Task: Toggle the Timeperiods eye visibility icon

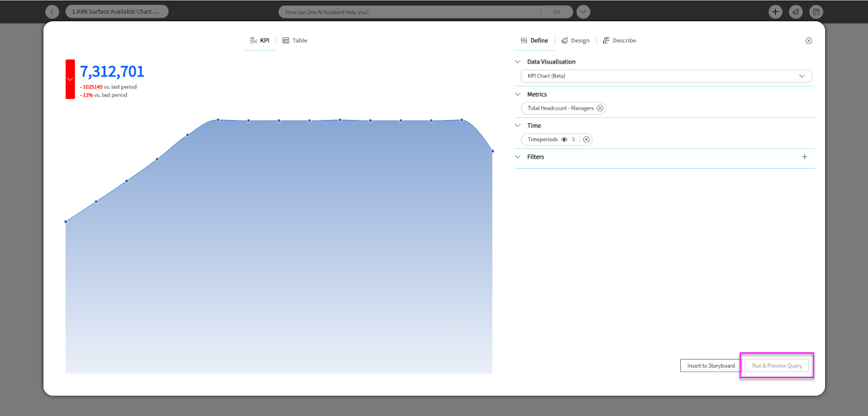Action: 564,140
